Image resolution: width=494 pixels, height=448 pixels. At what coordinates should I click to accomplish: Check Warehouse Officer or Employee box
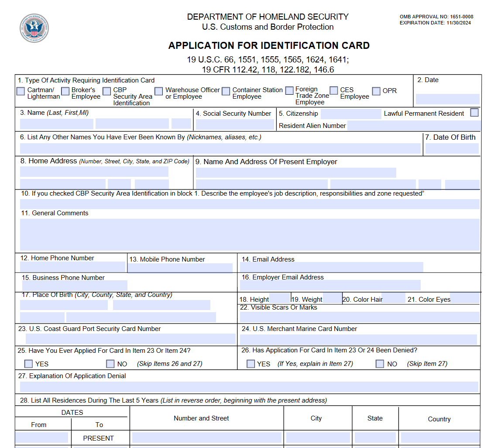pos(158,91)
